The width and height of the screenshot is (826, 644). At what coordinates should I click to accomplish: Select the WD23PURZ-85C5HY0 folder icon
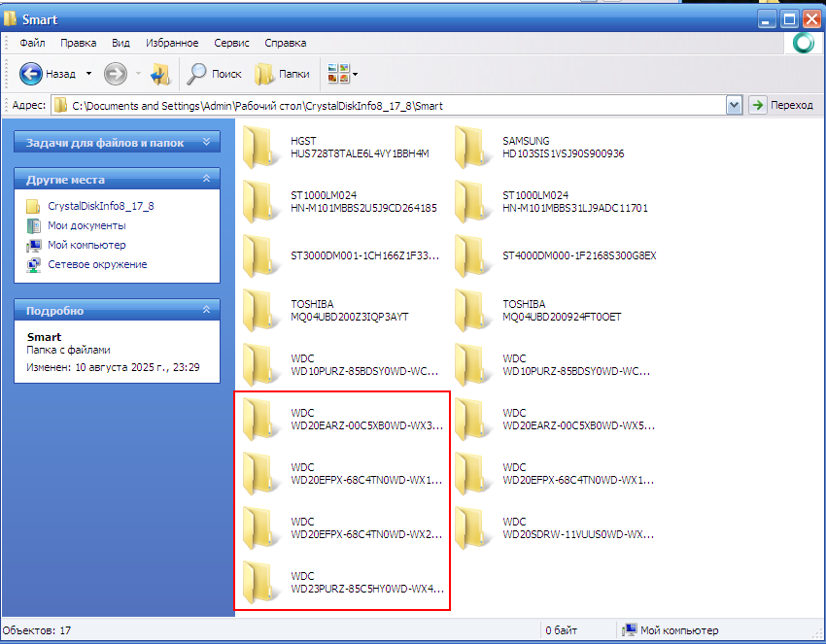[x=259, y=583]
